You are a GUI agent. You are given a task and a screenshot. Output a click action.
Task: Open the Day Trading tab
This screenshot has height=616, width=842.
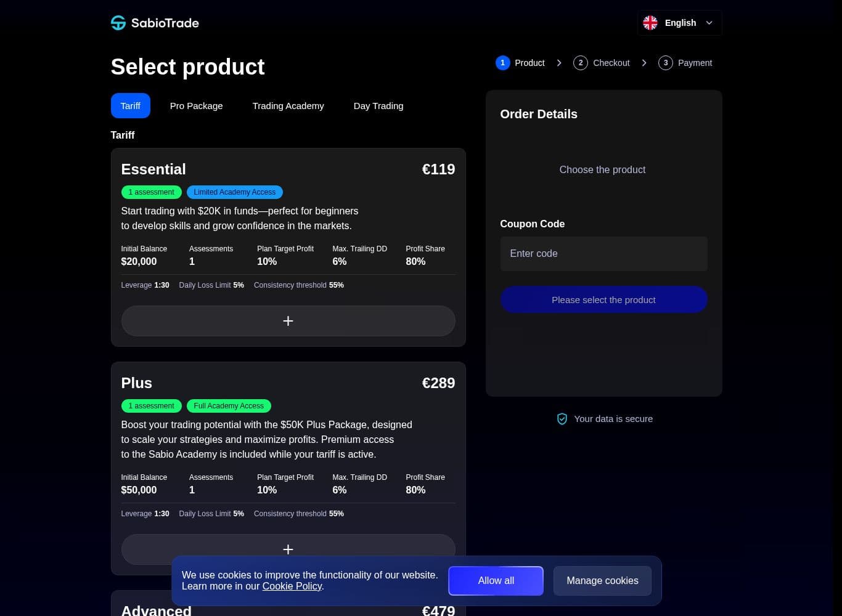point(378,106)
